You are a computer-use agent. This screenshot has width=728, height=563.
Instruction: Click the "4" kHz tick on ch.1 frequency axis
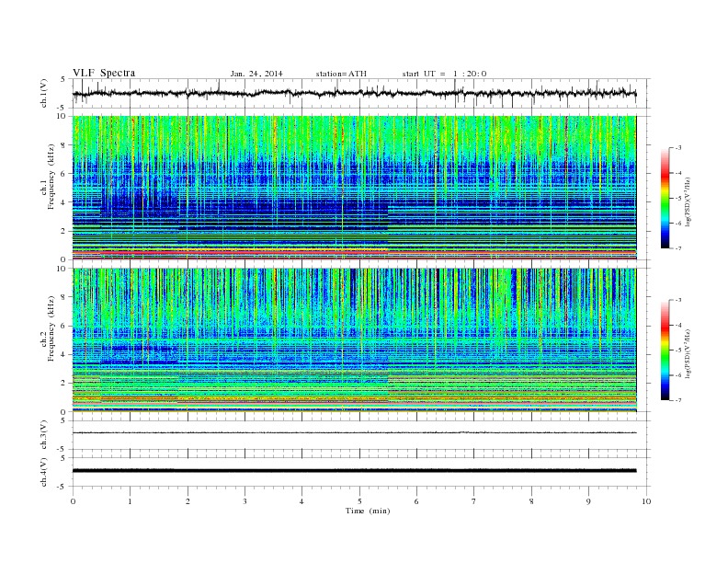pos(64,202)
